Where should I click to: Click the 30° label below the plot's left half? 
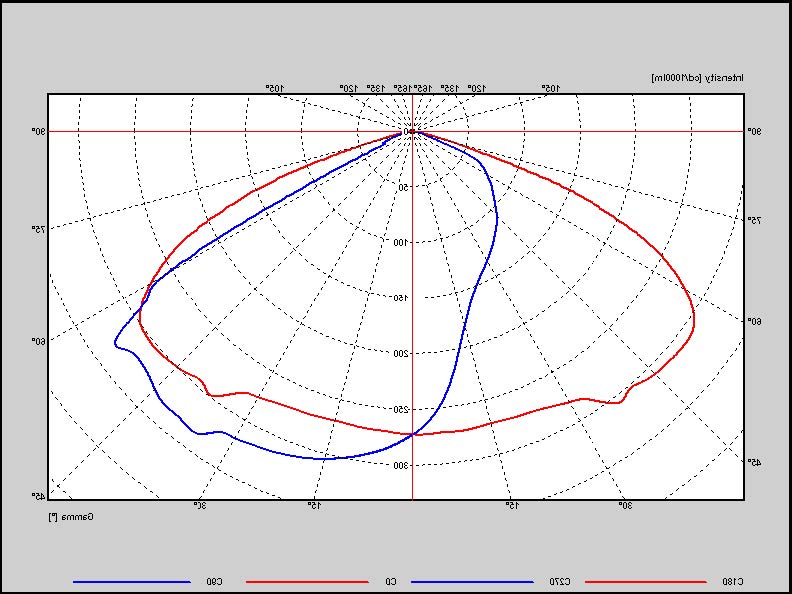click(200, 505)
